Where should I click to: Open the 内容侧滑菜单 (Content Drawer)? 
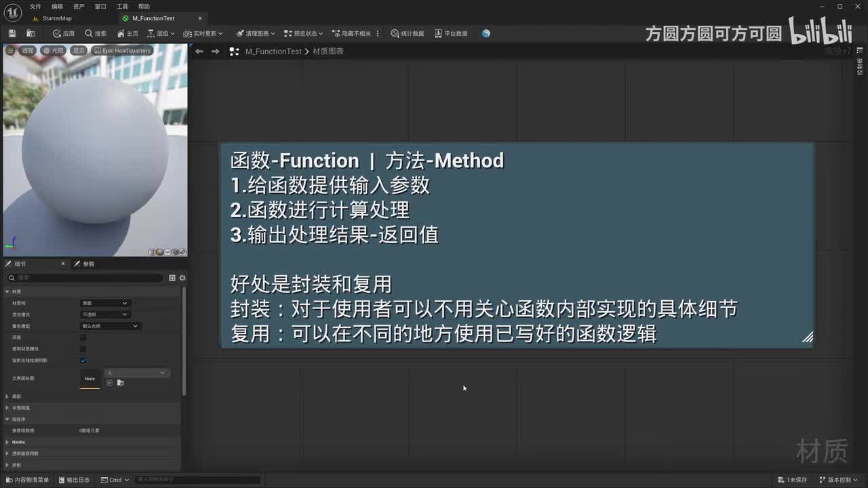pos(27,480)
